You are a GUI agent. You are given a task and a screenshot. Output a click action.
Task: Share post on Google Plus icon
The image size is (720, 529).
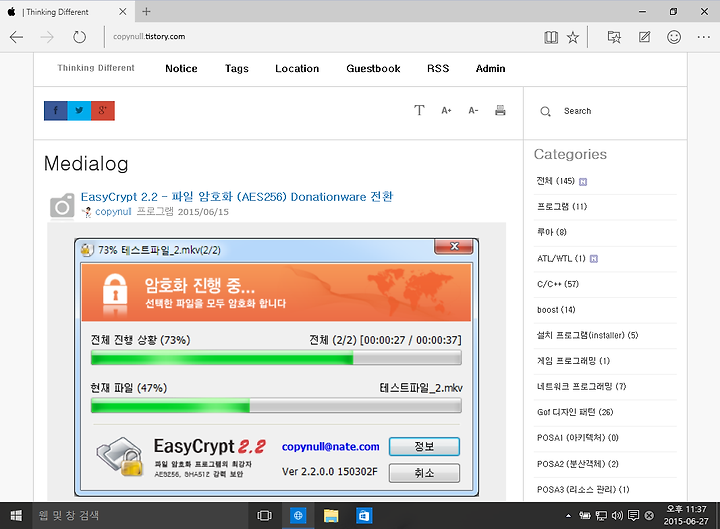103,111
